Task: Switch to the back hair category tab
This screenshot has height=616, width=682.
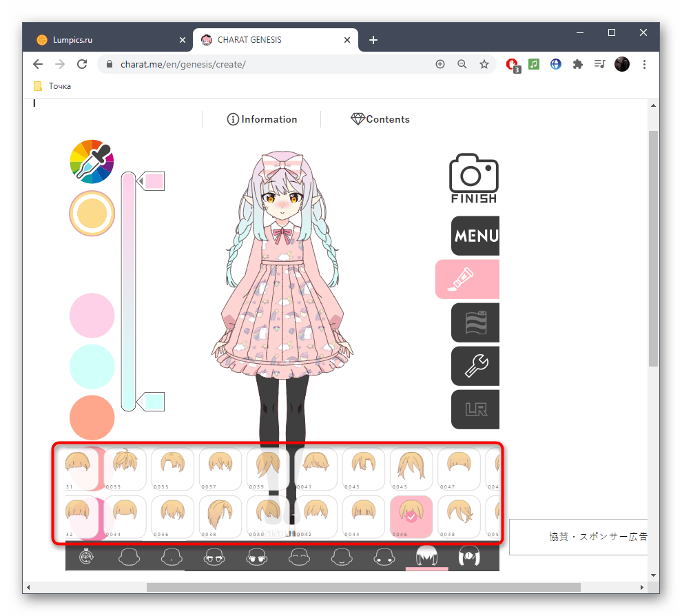Action: pyautogui.click(x=469, y=556)
